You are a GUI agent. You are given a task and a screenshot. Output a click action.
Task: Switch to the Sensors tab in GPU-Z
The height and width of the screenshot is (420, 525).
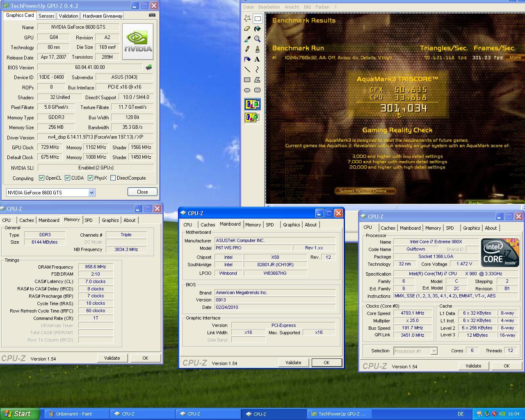[46, 16]
